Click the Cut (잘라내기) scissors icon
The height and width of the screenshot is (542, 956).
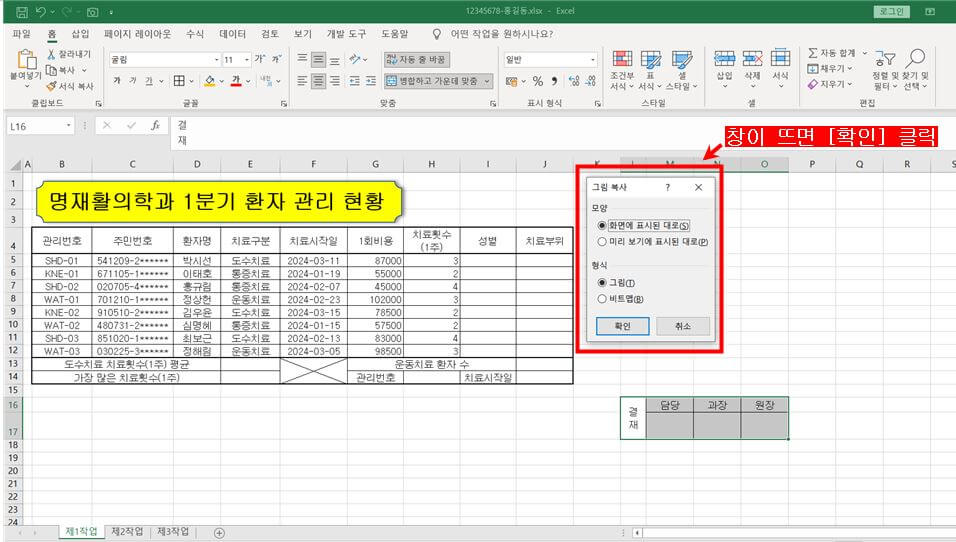[x=51, y=54]
